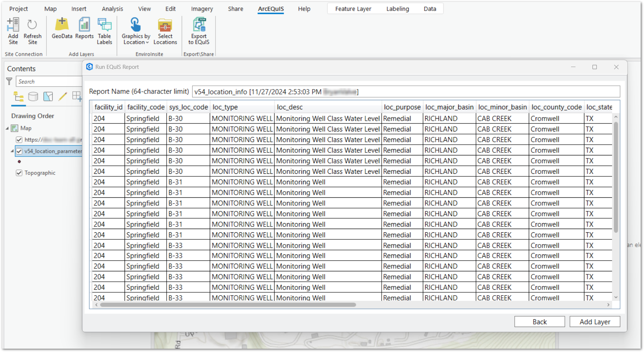
Task: Click the Contents filter funnel icon
Action: 10,81
